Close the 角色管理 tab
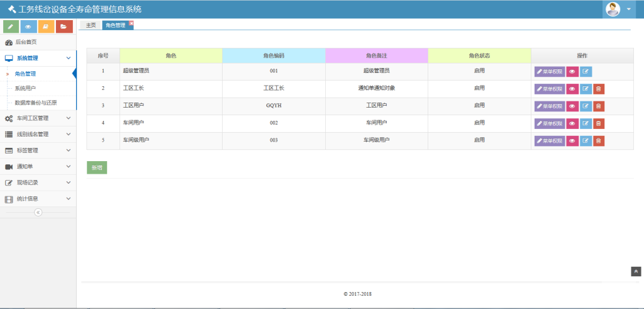This screenshot has width=644, height=309. click(131, 23)
